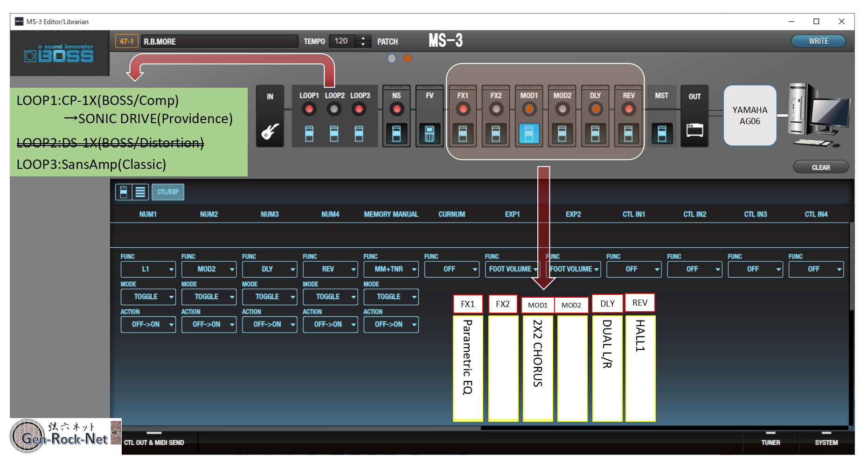Click the IN guitar input block
Viewport: 868px width, 468px height.
pos(270,116)
